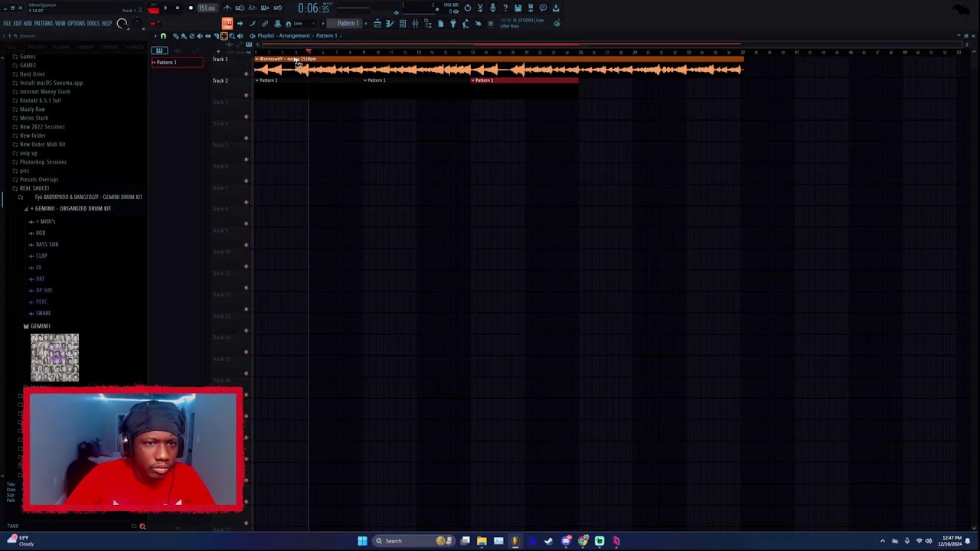Click the stamp tool icon
This screenshot has height=551, width=980.
coord(277,24)
